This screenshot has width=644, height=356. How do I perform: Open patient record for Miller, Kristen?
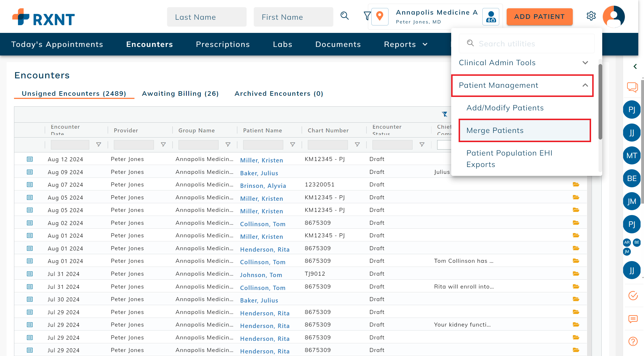(x=261, y=160)
